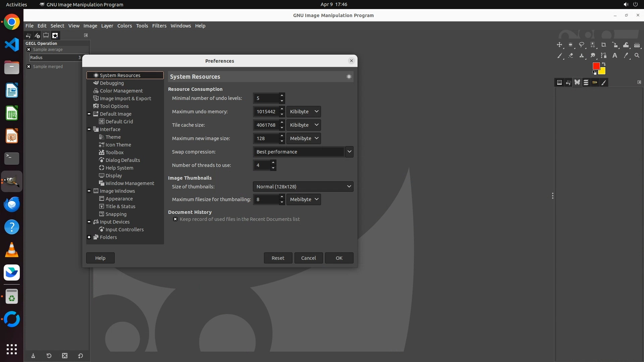Image resolution: width=644 pixels, height=362 pixels.
Task: Select the Zoom magnifier tool
Action: click(637, 56)
